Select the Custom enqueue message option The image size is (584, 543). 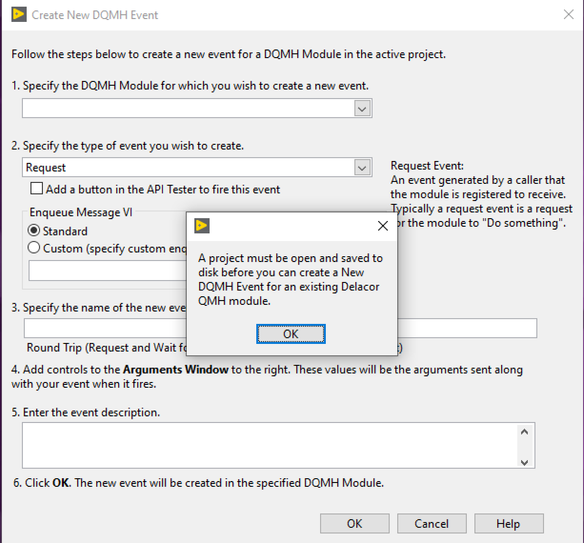[x=34, y=248]
